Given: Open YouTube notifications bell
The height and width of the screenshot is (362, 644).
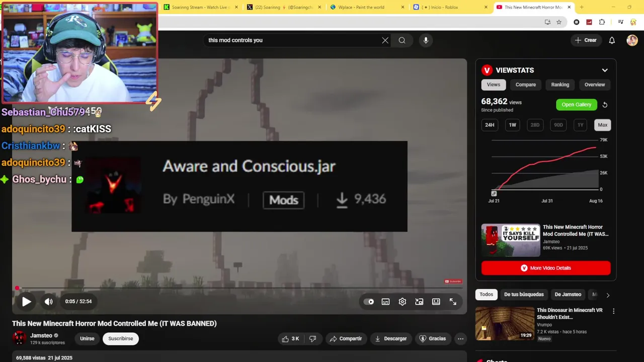Looking at the screenshot, I should (x=612, y=40).
